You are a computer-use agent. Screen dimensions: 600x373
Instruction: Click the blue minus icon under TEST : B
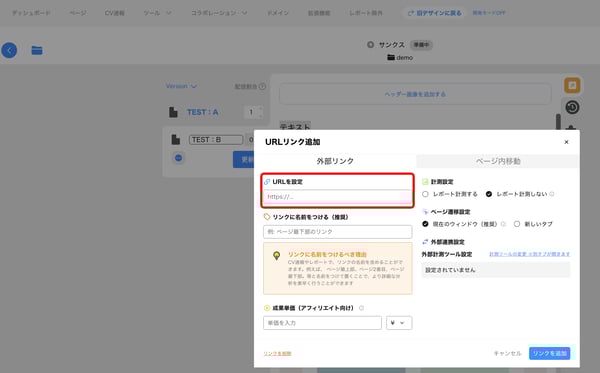point(178,158)
